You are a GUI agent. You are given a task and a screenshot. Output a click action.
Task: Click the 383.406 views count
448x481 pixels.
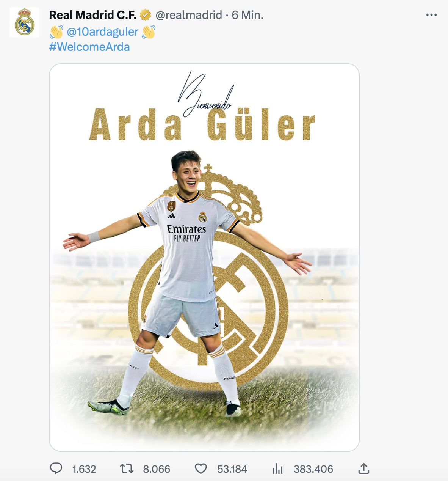pyautogui.click(x=313, y=469)
